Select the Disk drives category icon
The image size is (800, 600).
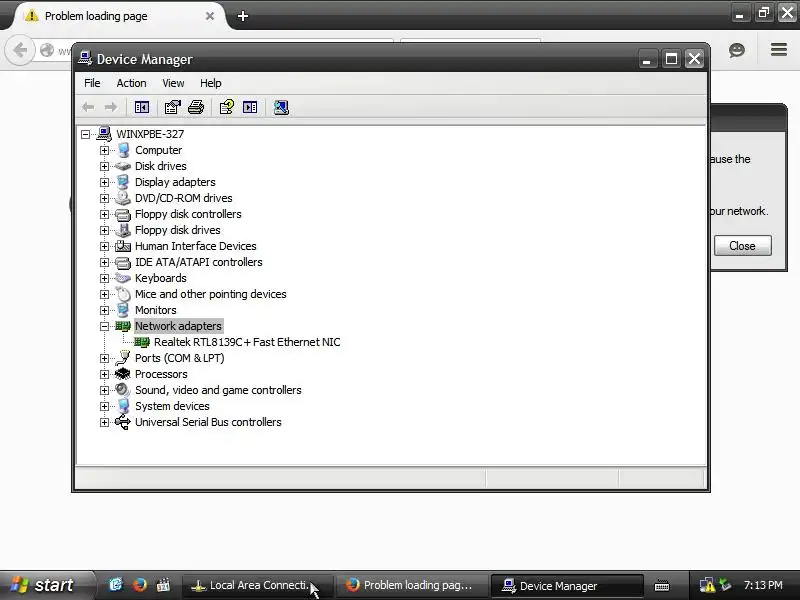coord(123,166)
